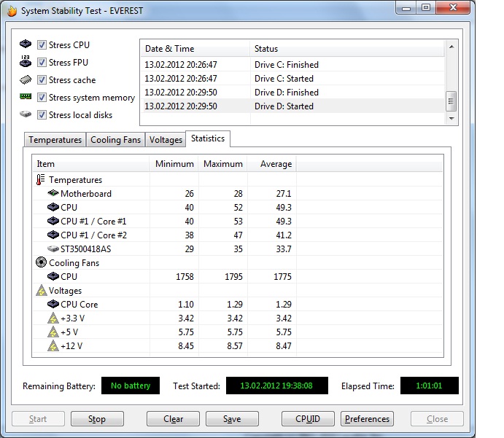Select the Drive D: Started log row

click(292, 106)
